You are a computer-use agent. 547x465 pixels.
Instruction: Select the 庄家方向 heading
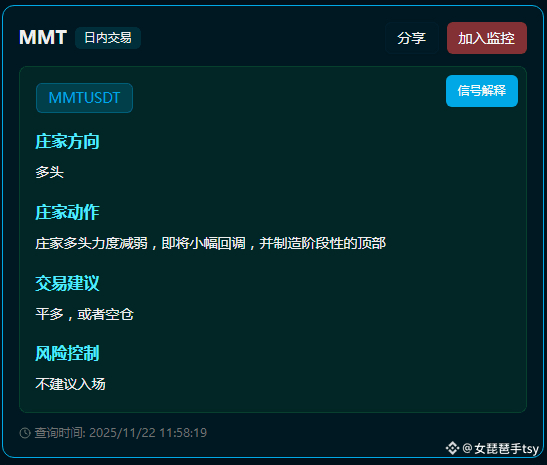(67, 141)
